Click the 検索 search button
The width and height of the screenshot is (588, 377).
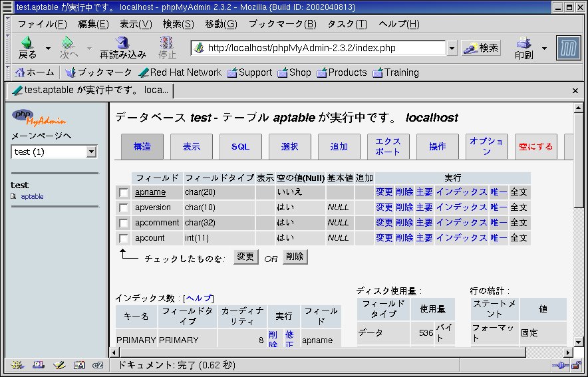[x=481, y=48]
